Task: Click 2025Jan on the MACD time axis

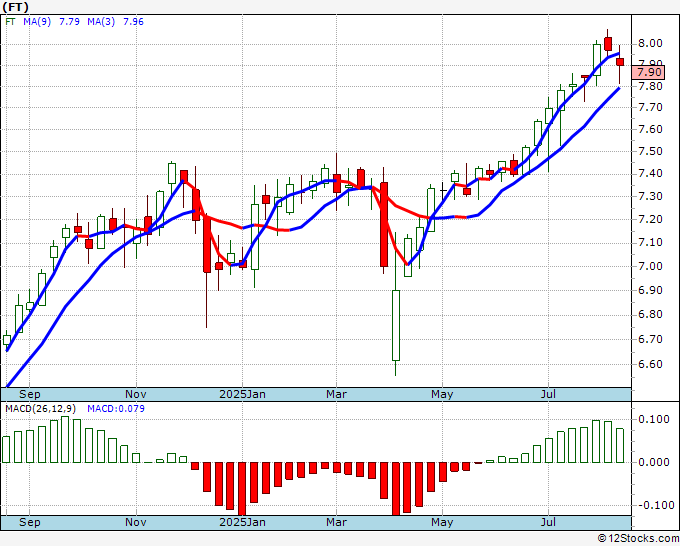Action: (242, 522)
